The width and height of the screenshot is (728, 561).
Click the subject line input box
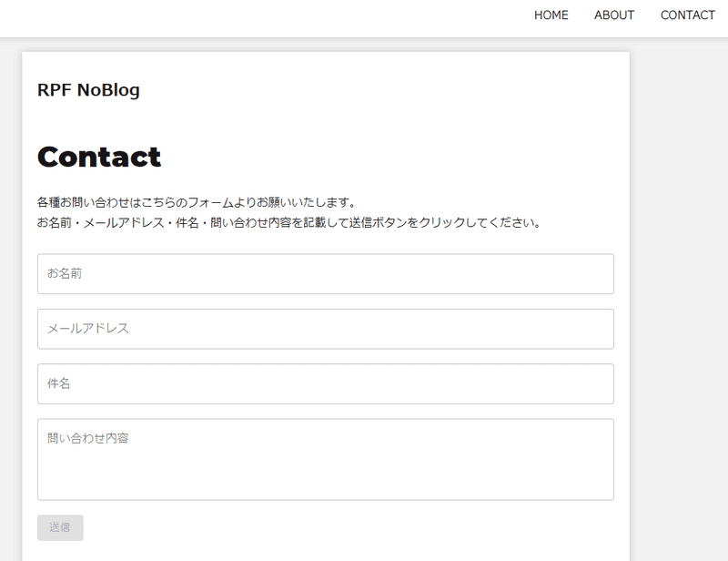[x=326, y=383]
